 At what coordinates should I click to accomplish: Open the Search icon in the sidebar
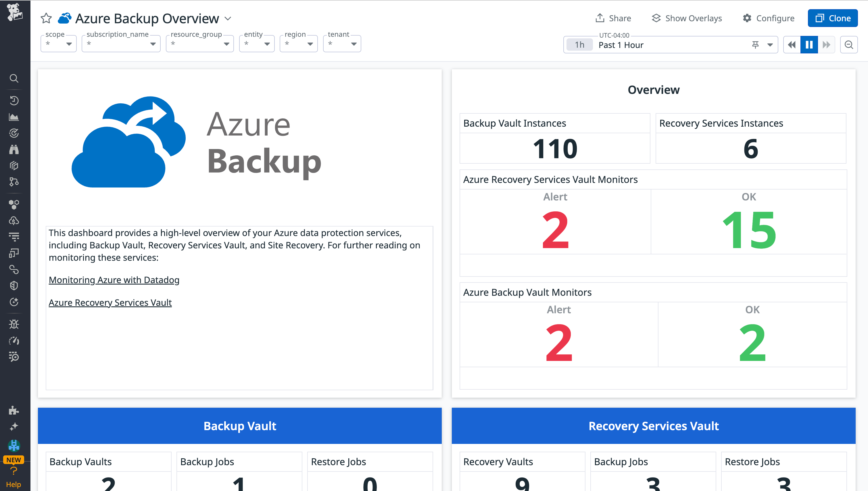(x=14, y=78)
